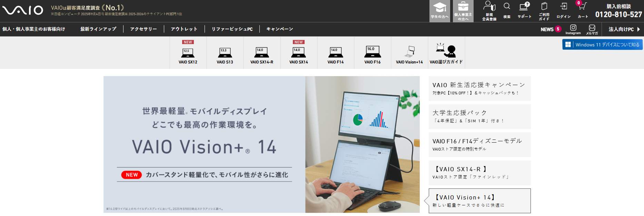The height and width of the screenshot is (216, 644).
Task: Open VAIO 新生活応援キャンペーン panel
Action: tap(479, 89)
